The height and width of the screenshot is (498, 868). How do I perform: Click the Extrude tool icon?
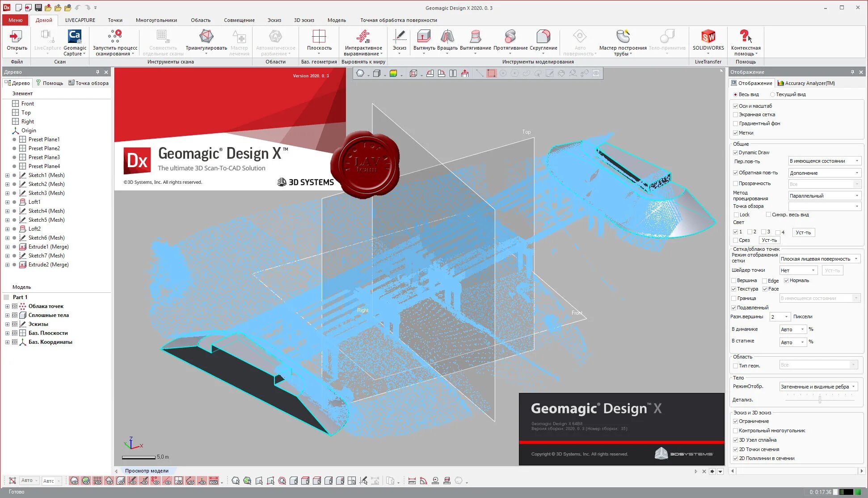[424, 37]
